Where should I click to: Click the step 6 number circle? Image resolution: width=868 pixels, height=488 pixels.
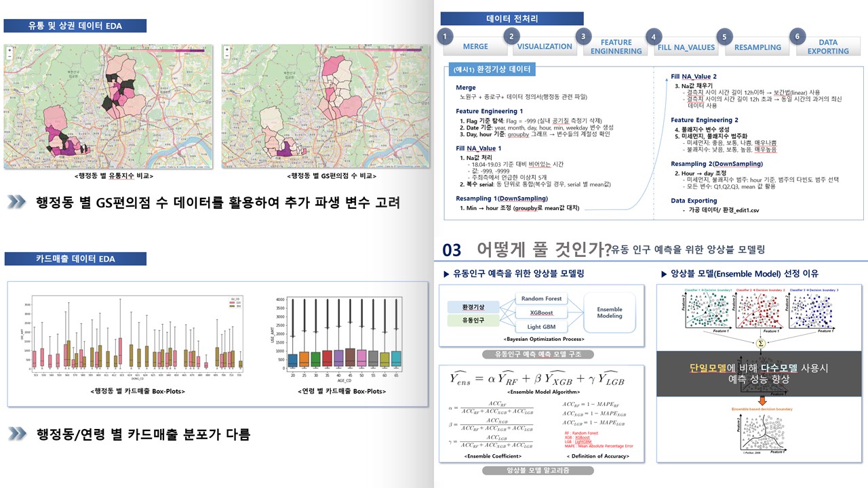click(797, 36)
